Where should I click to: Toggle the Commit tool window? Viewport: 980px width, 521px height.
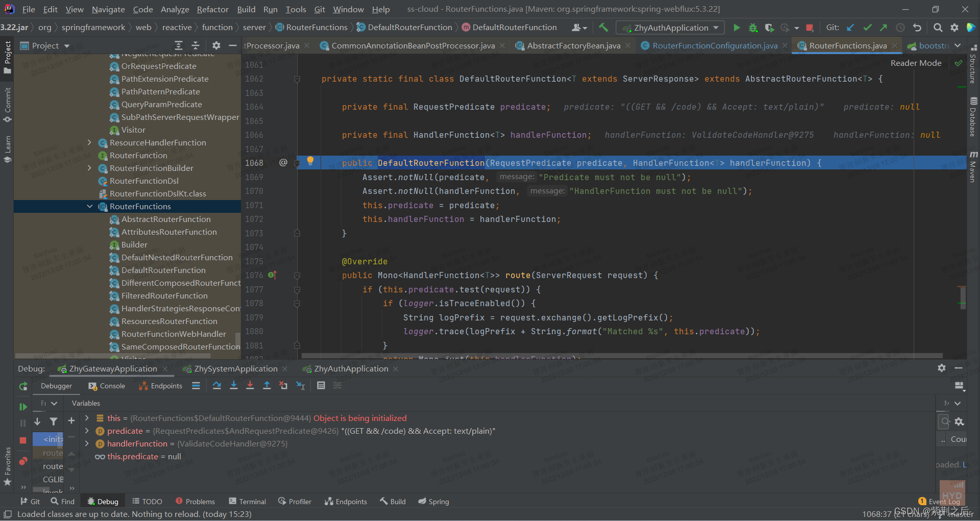(x=7, y=105)
